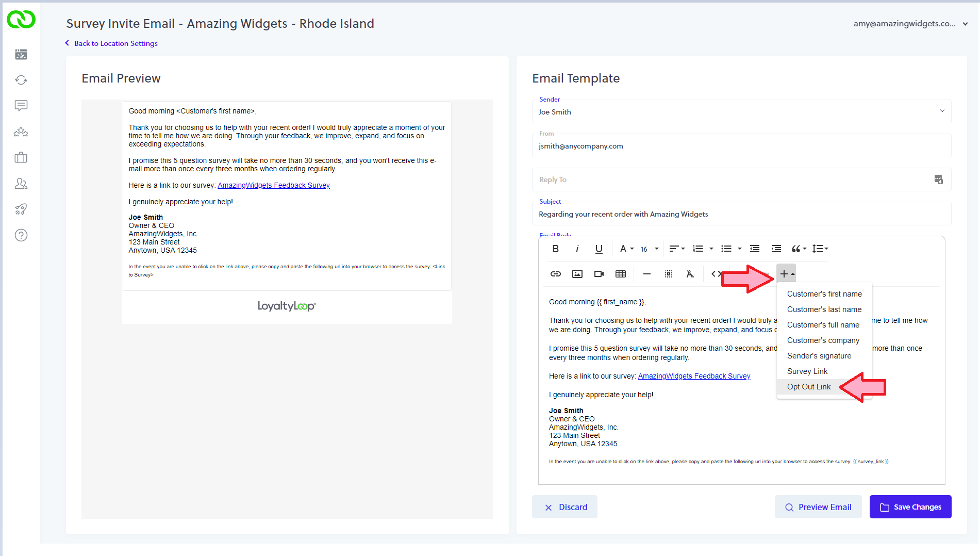Toggle underline formatting in the editor
This screenshot has height=556, width=980.
pyautogui.click(x=599, y=249)
